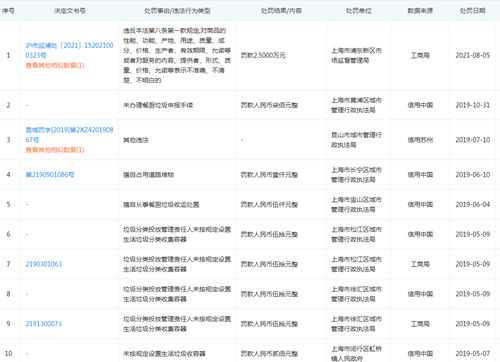Image resolution: width=500 pixels, height=362 pixels.
Task: Select the 信用中国 source cell in row 8
Action: (420, 294)
